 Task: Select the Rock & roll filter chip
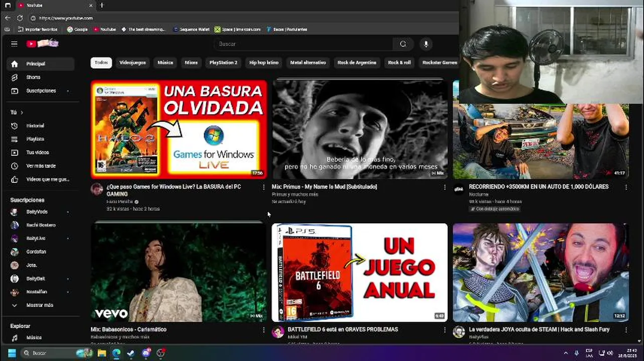(399, 63)
